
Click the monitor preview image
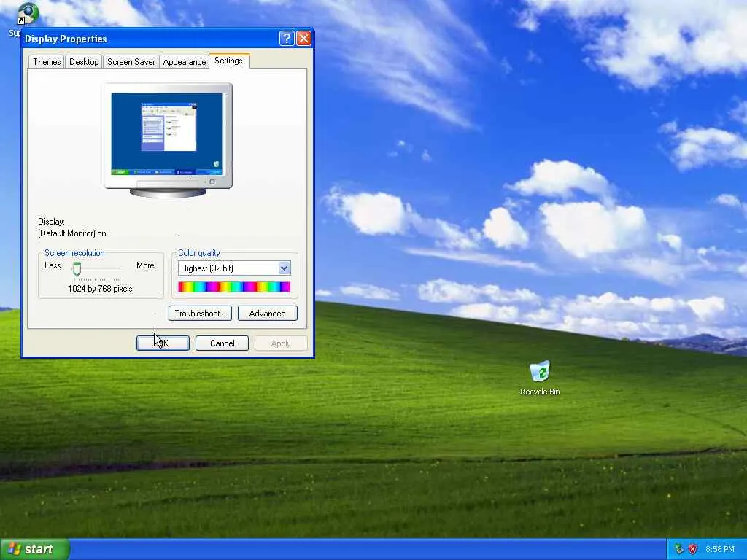click(168, 140)
